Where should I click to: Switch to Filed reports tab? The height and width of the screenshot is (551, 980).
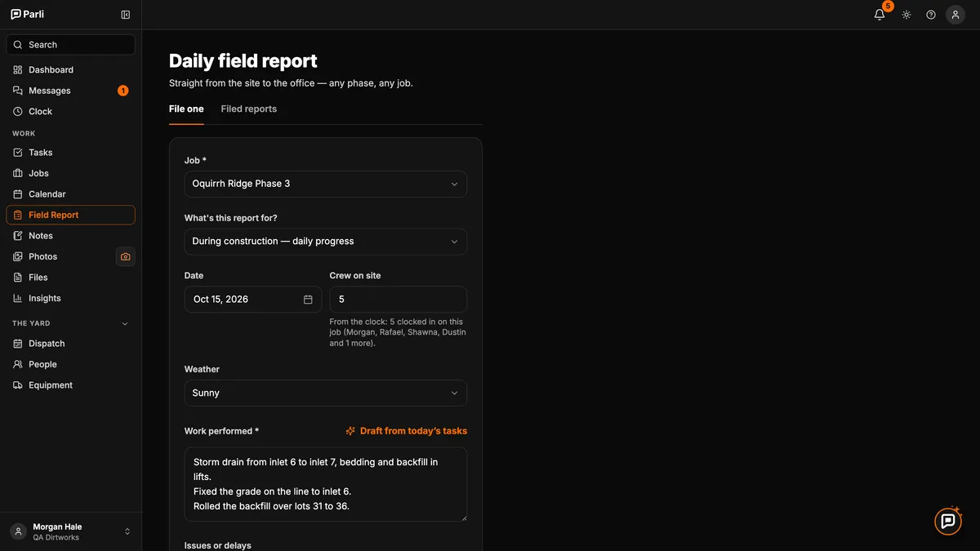pyautogui.click(x=249, y=109)
